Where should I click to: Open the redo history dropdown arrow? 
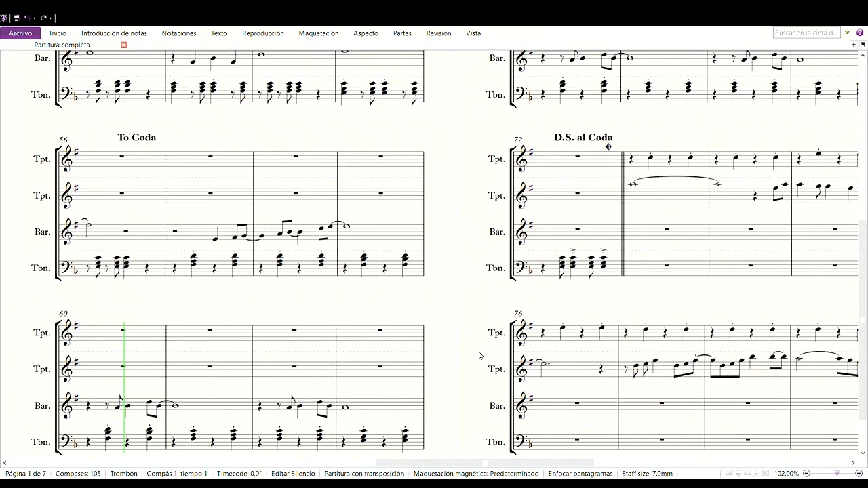(50, 18)
